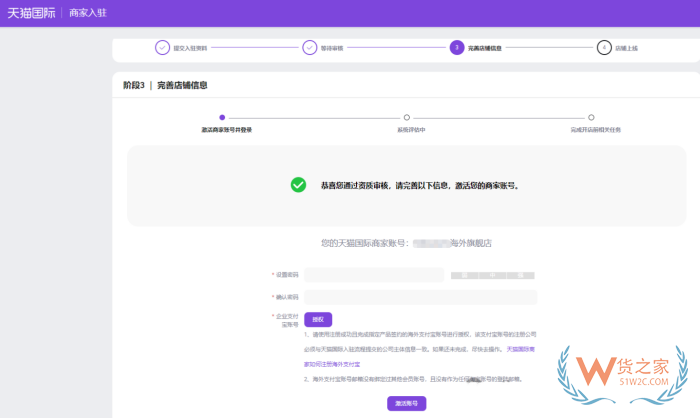
Task: Focus the 设置密码 password field
Action: (x=374, y=275)
